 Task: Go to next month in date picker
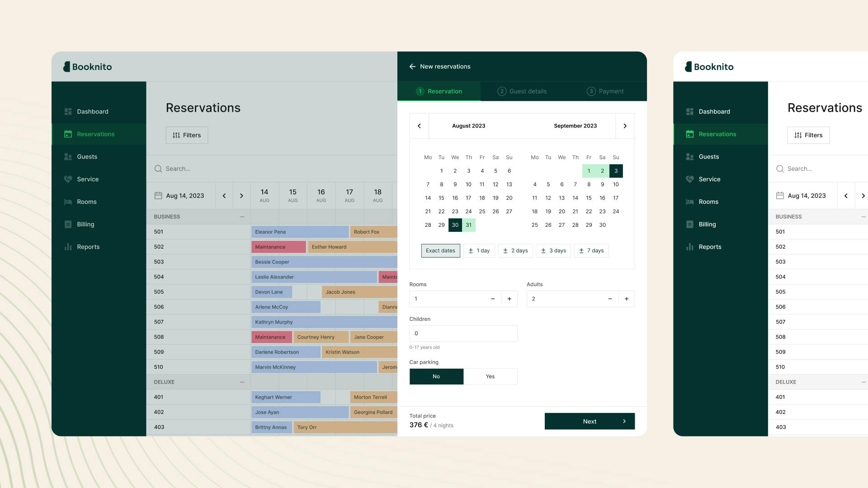tap(625, 126)
